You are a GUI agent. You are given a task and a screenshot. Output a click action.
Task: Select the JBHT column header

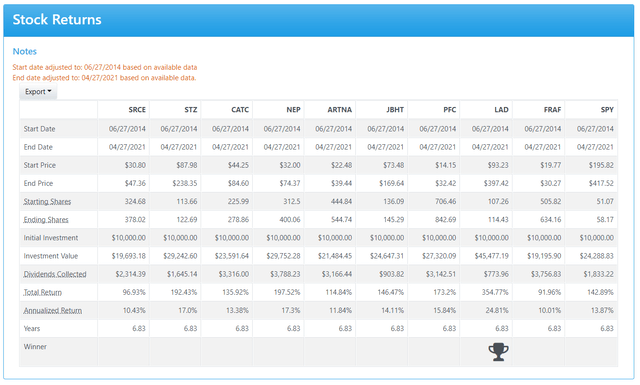pyautogui.click(x=395, y=109)
